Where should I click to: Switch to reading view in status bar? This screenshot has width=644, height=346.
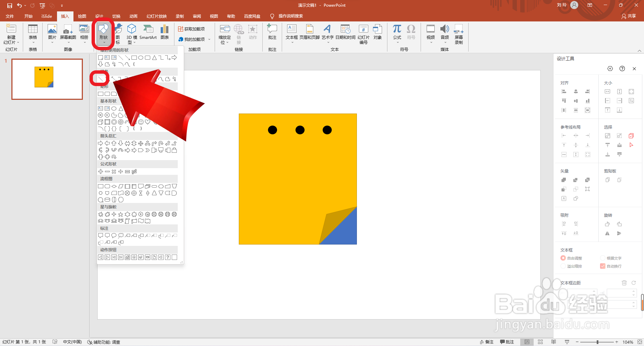553,342
